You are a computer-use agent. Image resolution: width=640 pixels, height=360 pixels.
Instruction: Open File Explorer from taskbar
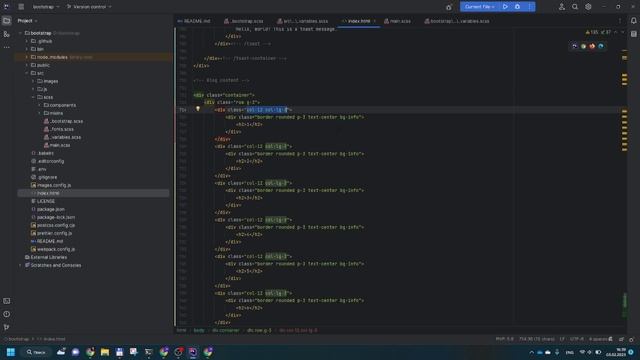tap(105, 352)
